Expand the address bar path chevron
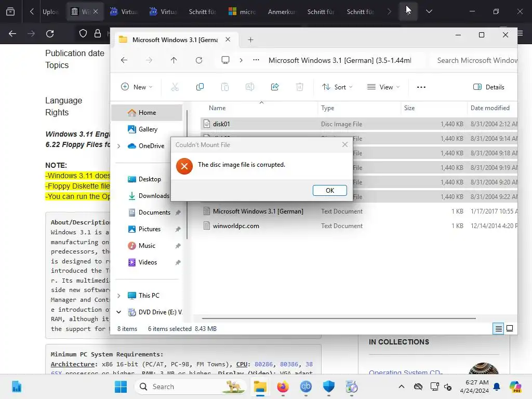Viewport: 532px width, 399px height. [241, 60]
